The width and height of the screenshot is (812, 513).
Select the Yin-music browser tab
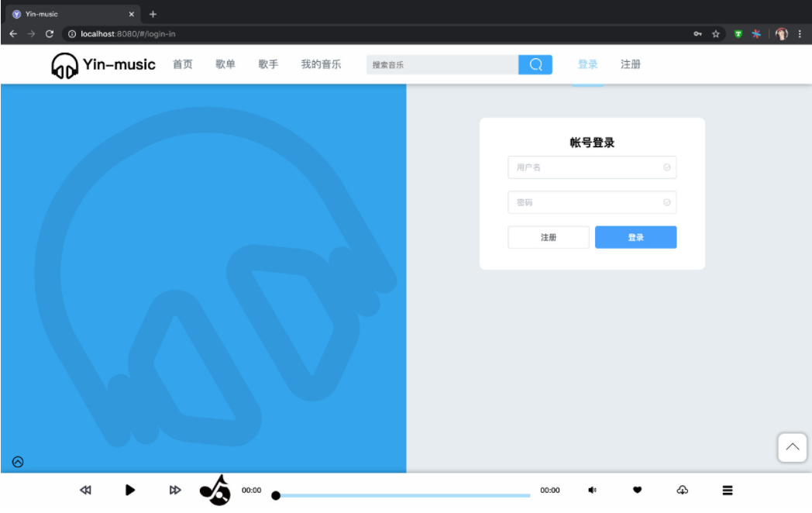click(x=73, y=14)
